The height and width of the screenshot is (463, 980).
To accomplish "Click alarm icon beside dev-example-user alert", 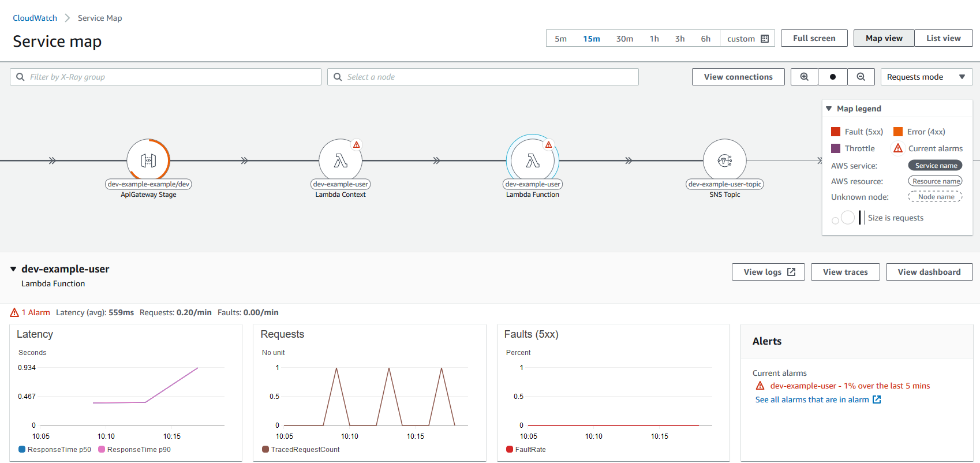I will click(x=760, y=386).
